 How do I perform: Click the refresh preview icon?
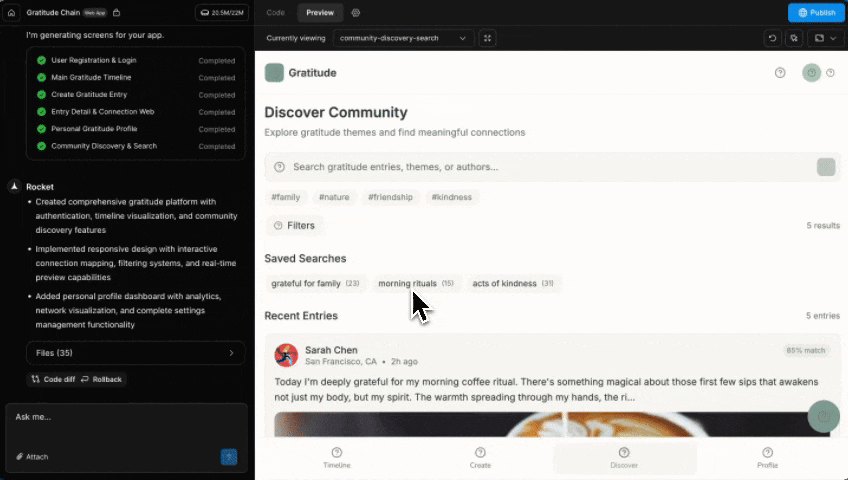pos(772,38)
